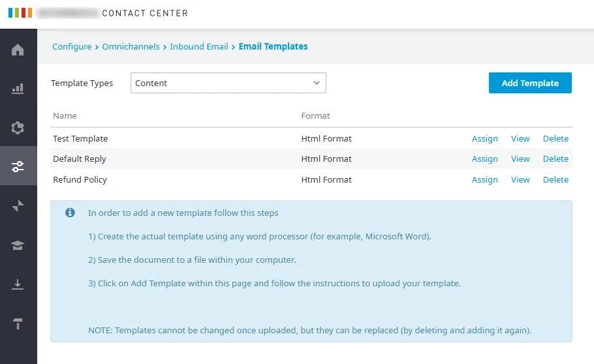Screen dimensions: 594x364
Task: Click the two-arrows sidebar icon
Action: (x=18, y=205)
